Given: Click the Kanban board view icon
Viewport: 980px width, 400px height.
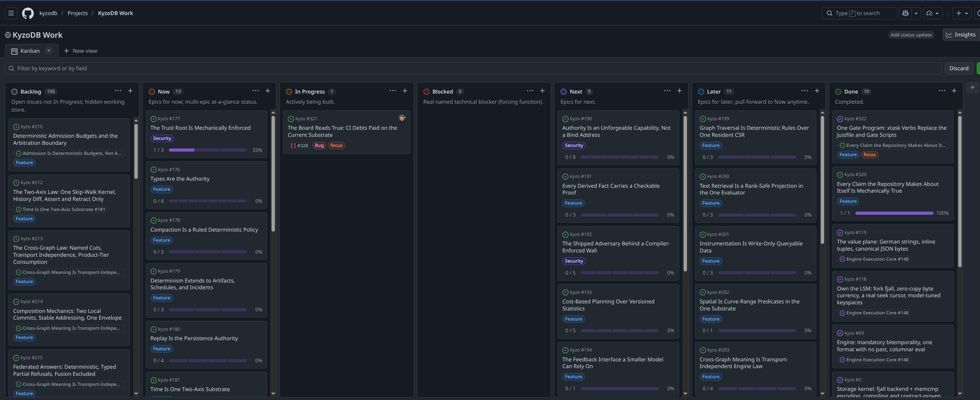Looking at the screenshot, I should point(14,51).
